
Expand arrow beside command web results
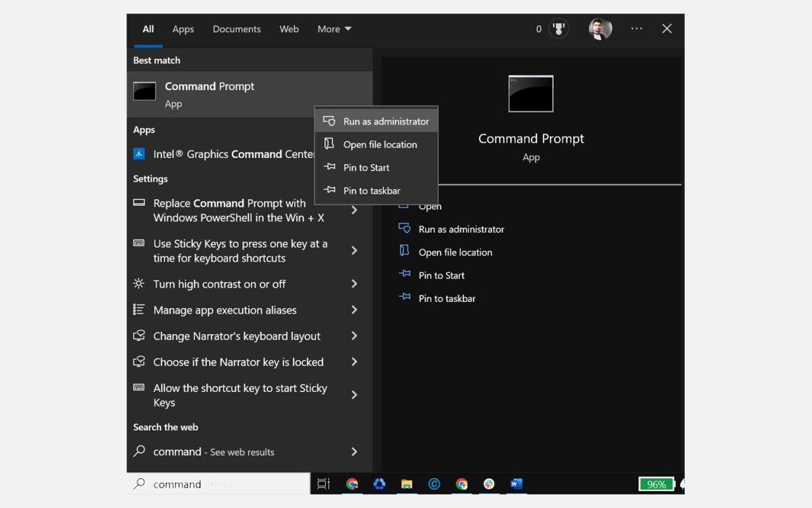[354, 452]
